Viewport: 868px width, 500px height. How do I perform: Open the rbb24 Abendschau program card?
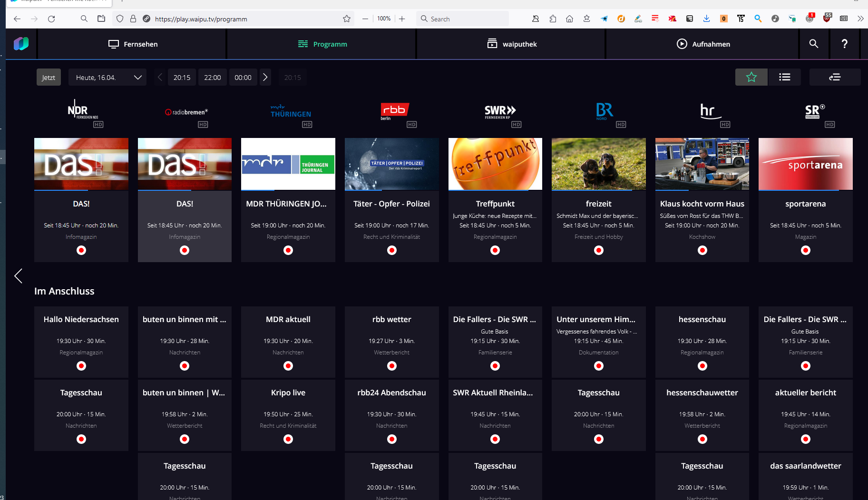392,415
